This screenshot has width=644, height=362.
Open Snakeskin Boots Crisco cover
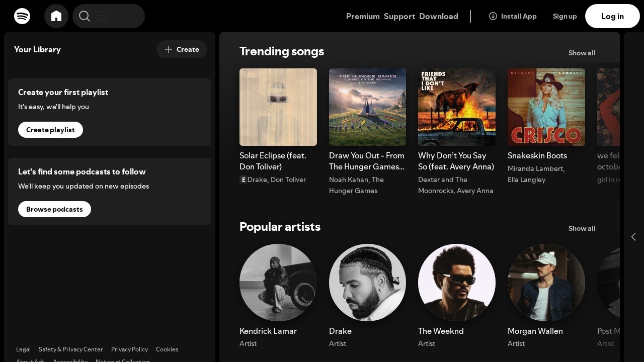coord(546,107)
